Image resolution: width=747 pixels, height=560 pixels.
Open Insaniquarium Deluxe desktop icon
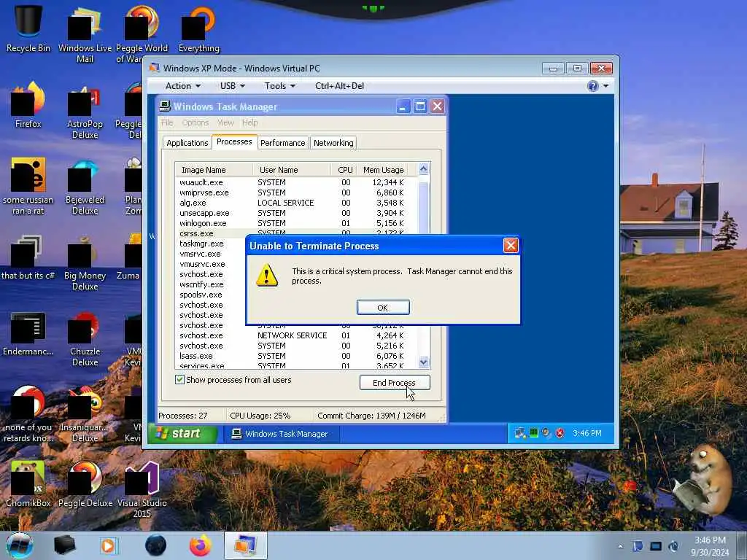[x=85, y=413]
